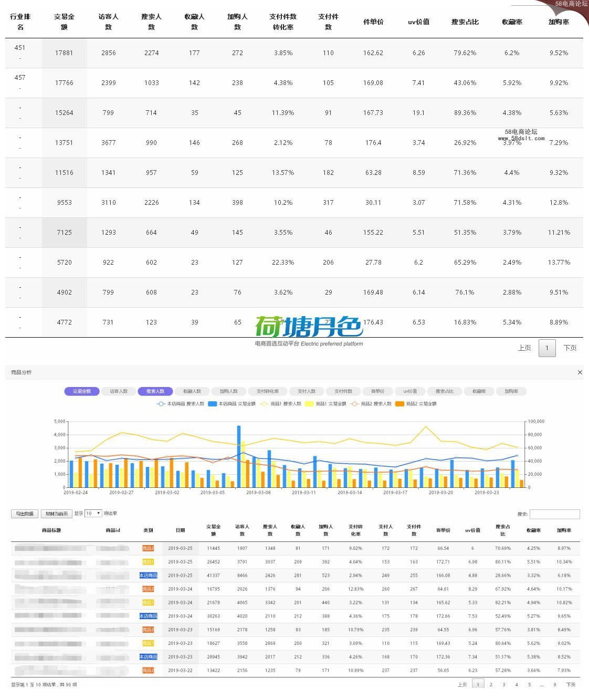
Task: Enable the uv价值 metric pill
Action: click(410, 391)
